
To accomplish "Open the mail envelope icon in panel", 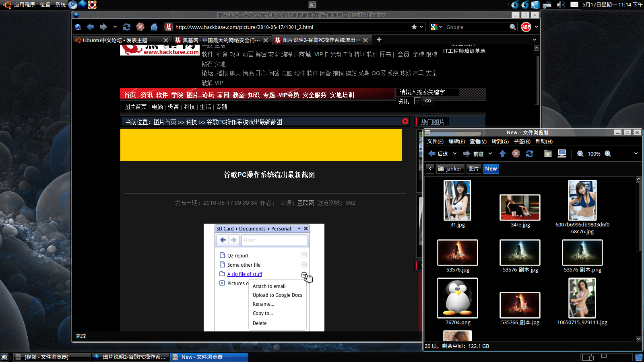I will click(574, 4).
